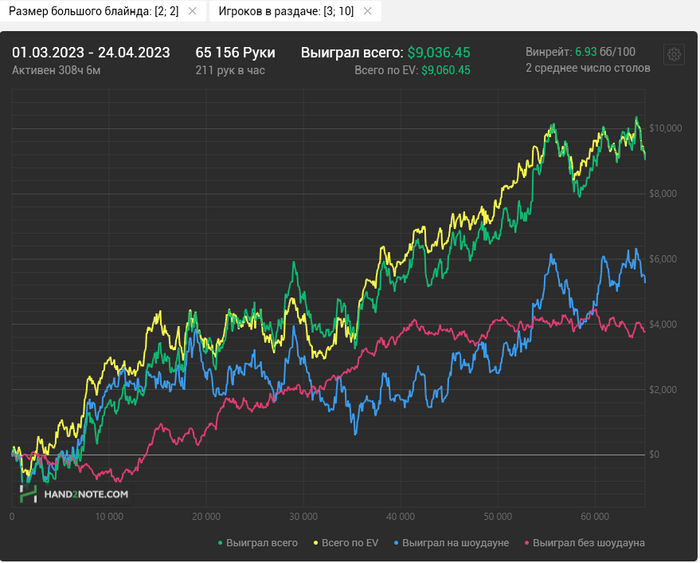This screenshot has height=563, width=700.
Task: Click the date range 01.03.2023 - 24.04.2023
Action: pos(91,53)
